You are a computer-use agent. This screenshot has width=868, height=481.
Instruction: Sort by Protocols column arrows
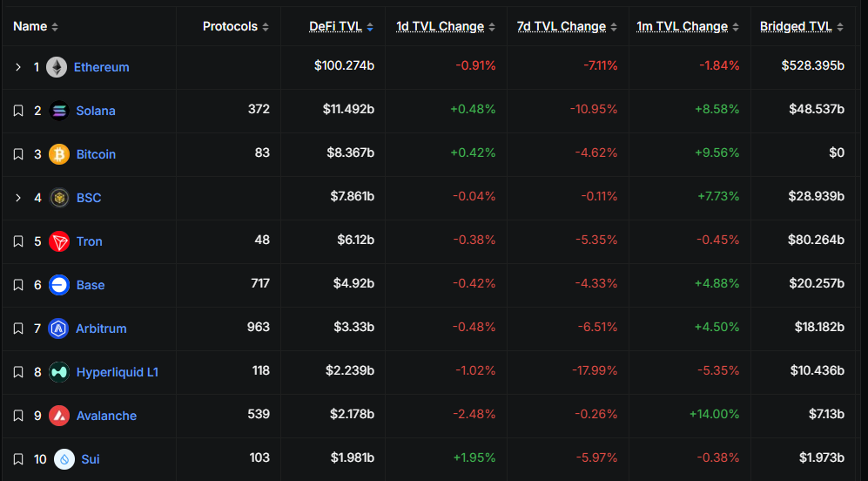click(266, 27)
